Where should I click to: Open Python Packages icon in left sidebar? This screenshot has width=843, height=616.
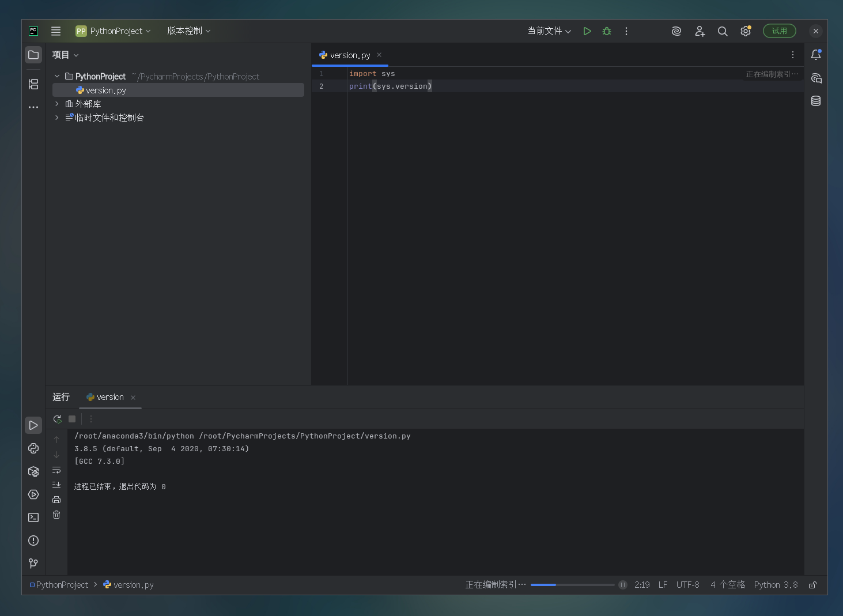[x=33, y=471]
